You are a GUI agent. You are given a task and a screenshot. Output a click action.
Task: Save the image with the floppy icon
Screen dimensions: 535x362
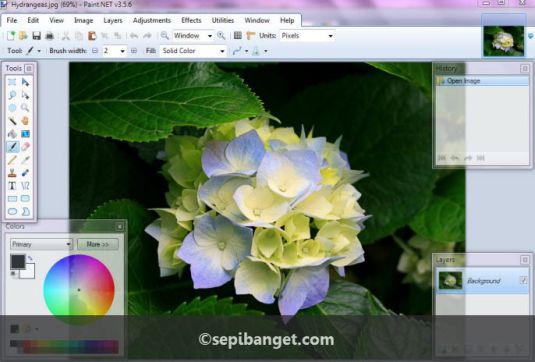click(37, 35)
